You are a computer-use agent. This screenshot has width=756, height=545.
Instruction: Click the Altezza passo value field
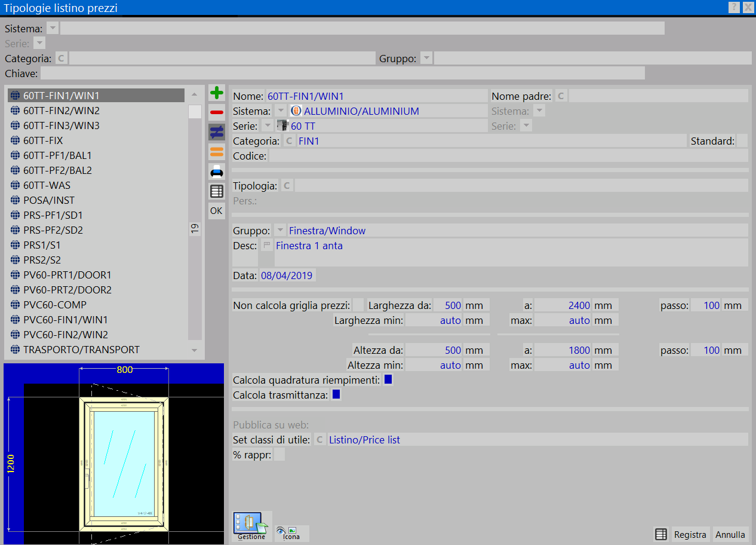[x=705, y=350]
